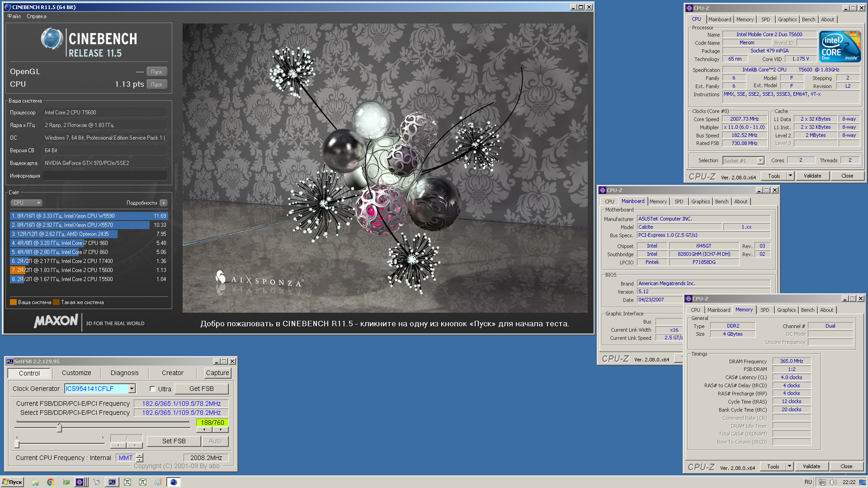Open the green graphics card taskbar icon

[66, 482]
